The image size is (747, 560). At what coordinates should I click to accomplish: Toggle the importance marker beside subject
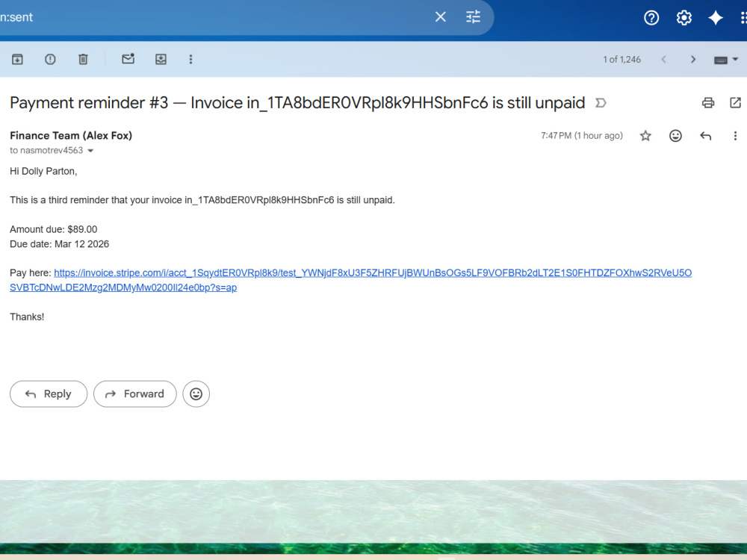(601, 103)
